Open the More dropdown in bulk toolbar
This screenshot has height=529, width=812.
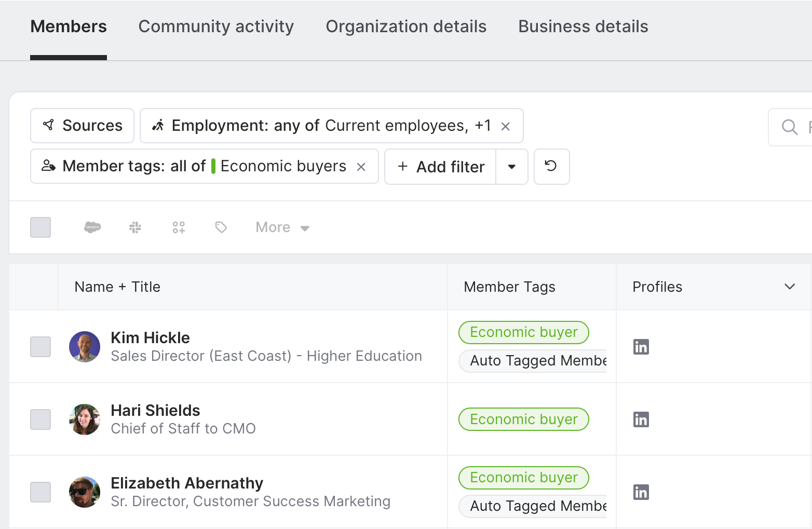[x=282, y=227]
